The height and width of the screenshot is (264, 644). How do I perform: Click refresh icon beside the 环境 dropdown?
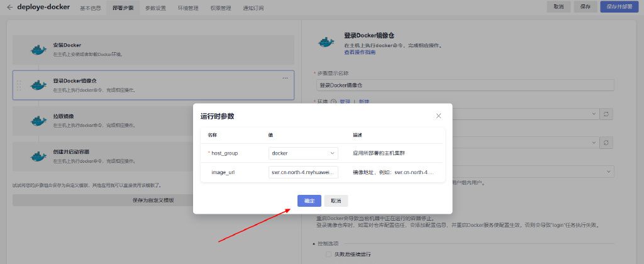pos(606,114)
